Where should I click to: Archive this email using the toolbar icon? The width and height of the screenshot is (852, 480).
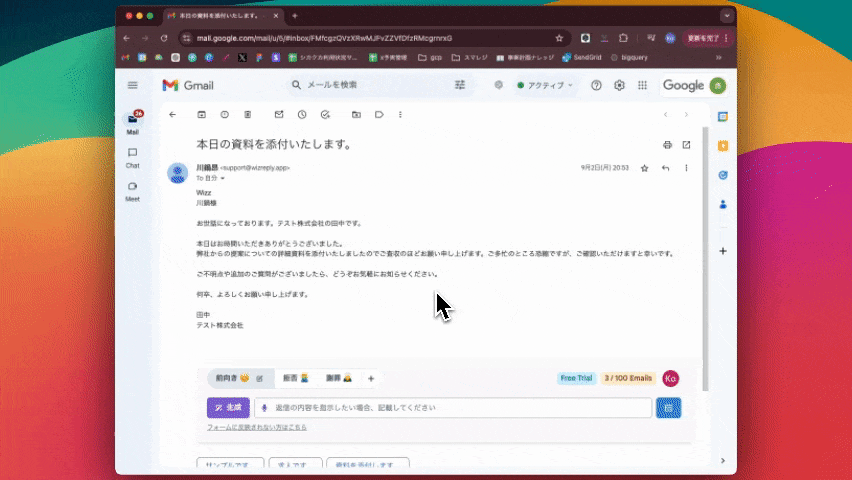pyautogui.click(x=201, y=115)
